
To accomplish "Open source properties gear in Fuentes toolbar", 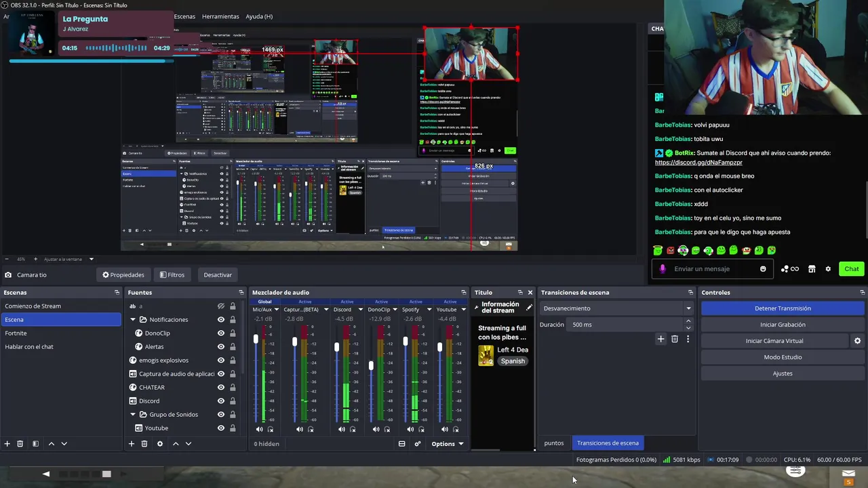I will 160,443.
